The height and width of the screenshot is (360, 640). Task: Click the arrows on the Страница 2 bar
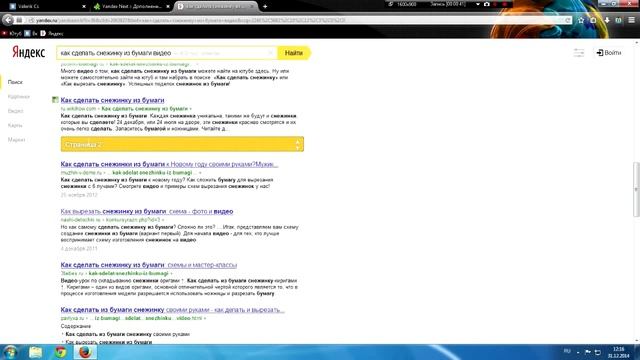[x=298, y=144]
